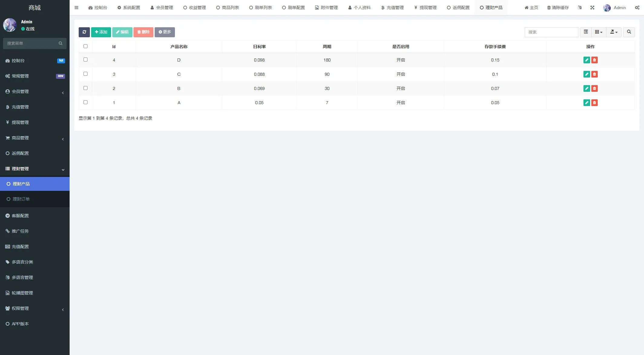The width and height of the screenshot is (644, 355).
Task: Click the red delete icon for product C
Action: [594, 74]
